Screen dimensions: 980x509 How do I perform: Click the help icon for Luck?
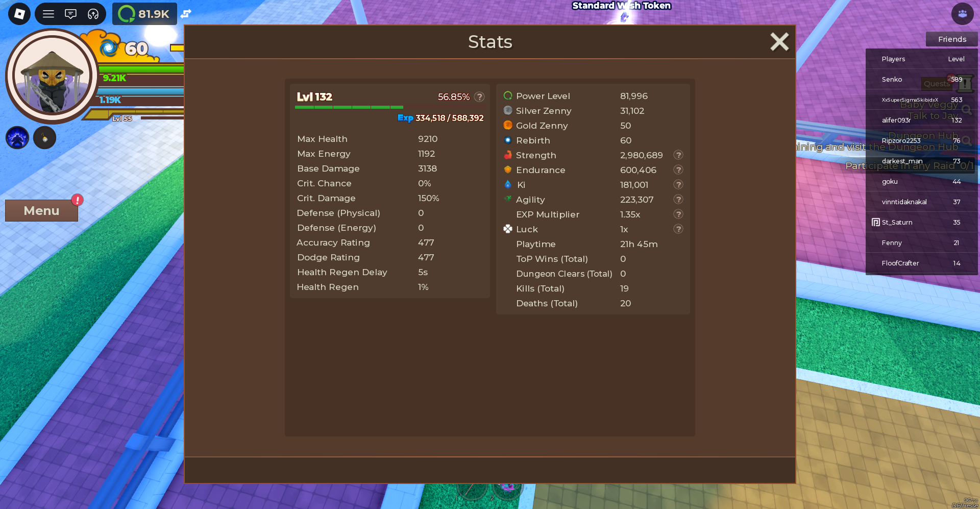tap(678, 229)
